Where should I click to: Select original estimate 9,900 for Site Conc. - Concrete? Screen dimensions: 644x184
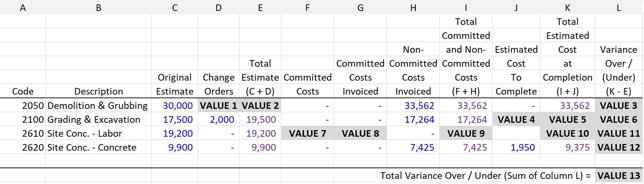coord(175,147)
